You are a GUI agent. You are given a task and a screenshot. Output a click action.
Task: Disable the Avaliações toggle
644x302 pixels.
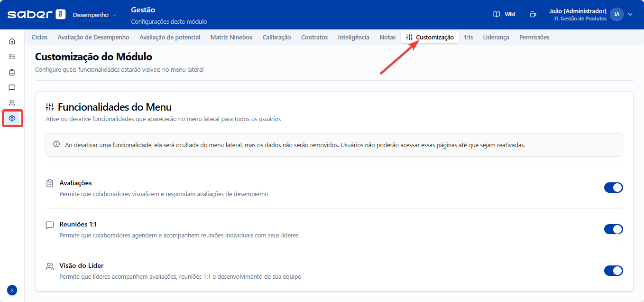[x=613, y=188]
